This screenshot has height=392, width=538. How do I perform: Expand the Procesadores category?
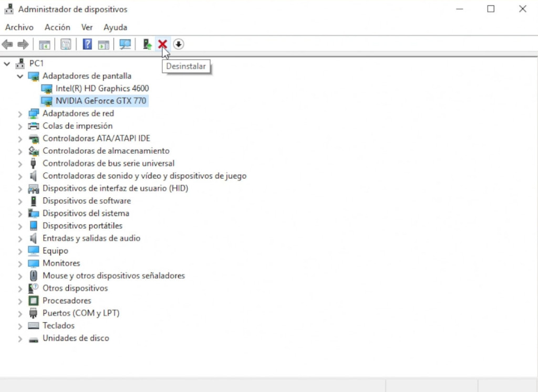(x=20, y=300)
